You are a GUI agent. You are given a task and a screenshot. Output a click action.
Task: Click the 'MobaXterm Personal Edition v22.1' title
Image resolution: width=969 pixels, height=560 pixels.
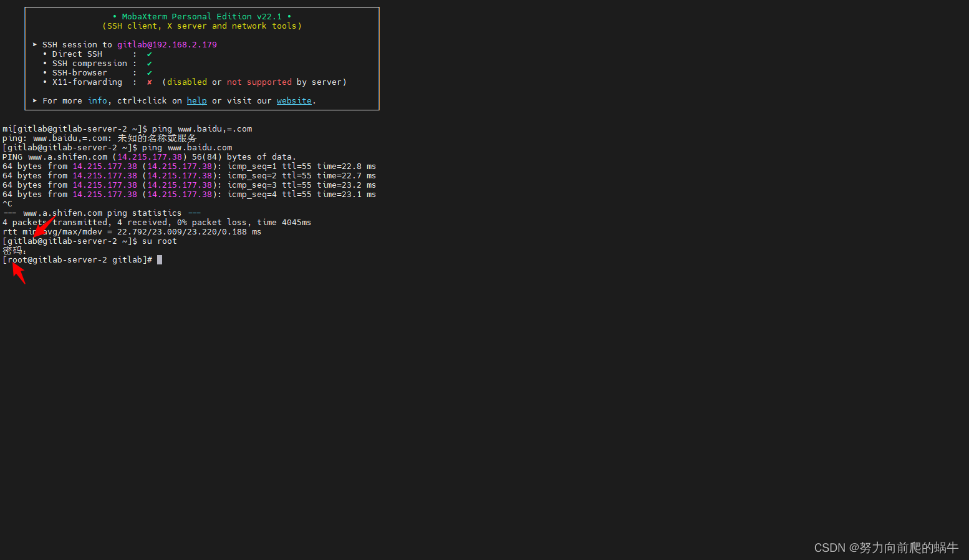[202, 16]
